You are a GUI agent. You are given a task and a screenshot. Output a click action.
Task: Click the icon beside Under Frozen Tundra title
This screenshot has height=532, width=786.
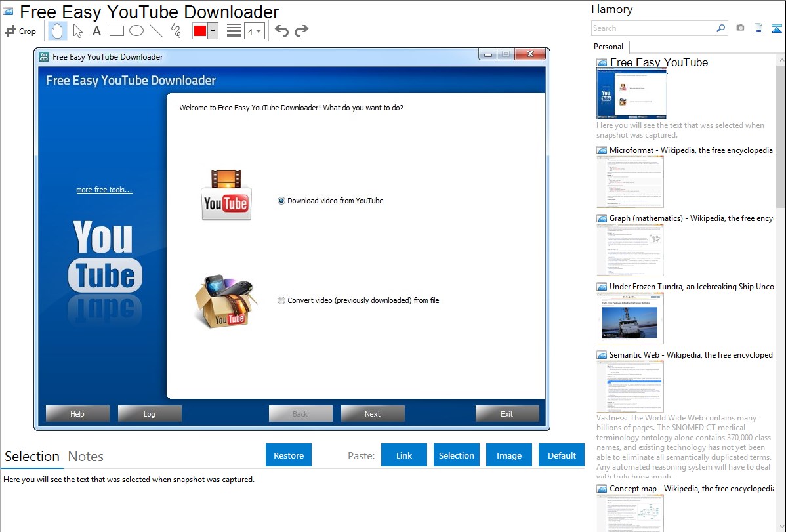[602, 287]
